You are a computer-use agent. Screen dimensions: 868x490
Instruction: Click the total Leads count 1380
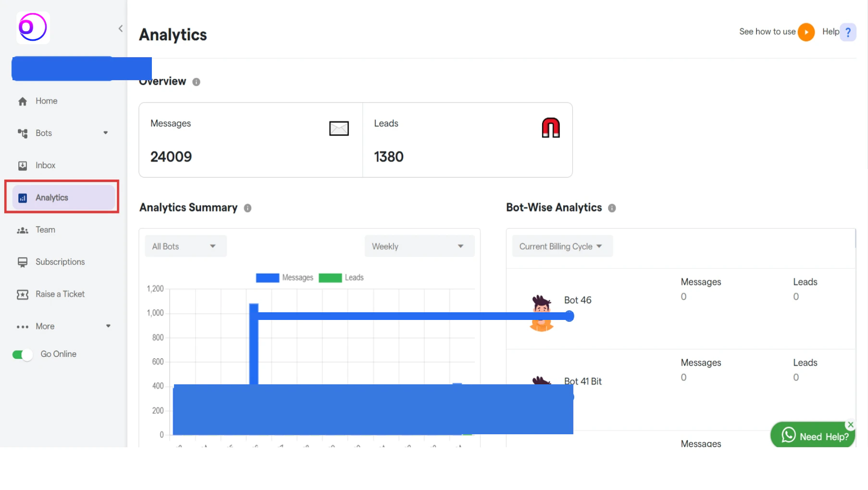(389, 157)
